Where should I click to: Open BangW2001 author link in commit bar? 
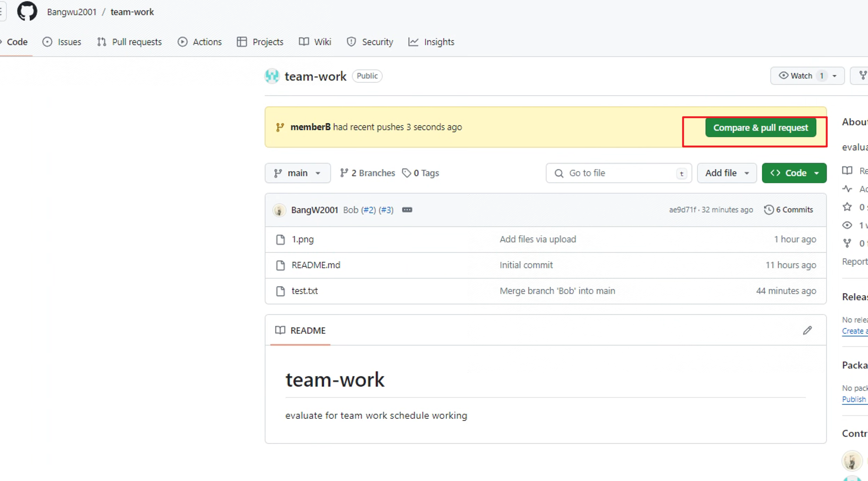(314, 210)
